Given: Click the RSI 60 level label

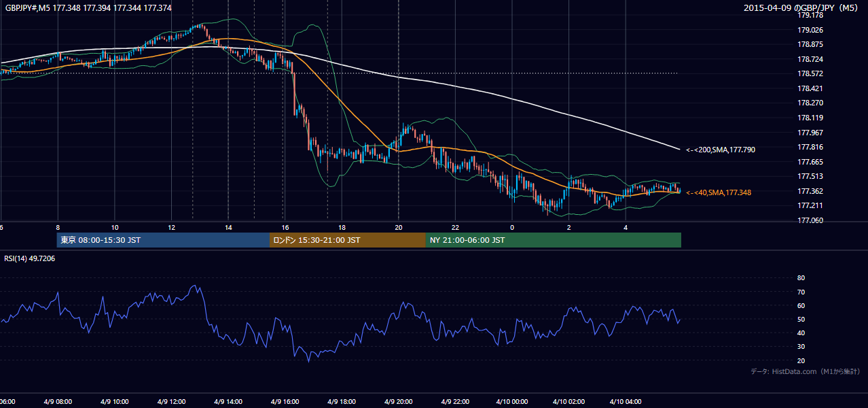Looking at the screenshot, I should pos(801,305).
